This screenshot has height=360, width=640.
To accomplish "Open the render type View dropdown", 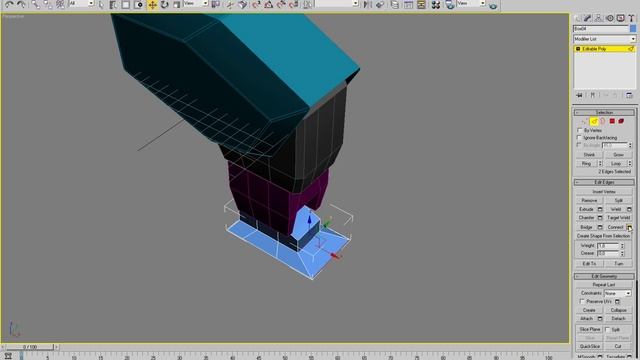I will (471, 3).
